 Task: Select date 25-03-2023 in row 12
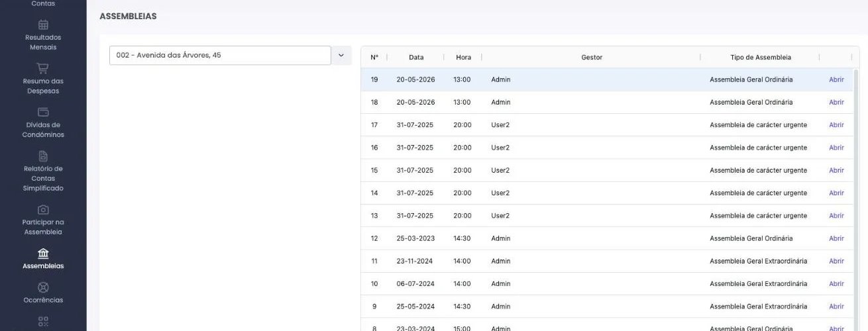415,238
